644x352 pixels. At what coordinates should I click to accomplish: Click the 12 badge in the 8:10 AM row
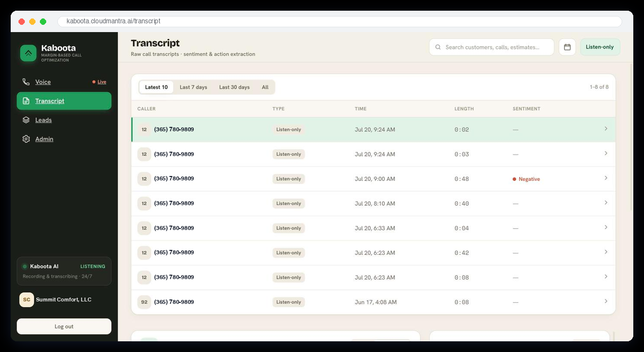[x=144, y=203]
